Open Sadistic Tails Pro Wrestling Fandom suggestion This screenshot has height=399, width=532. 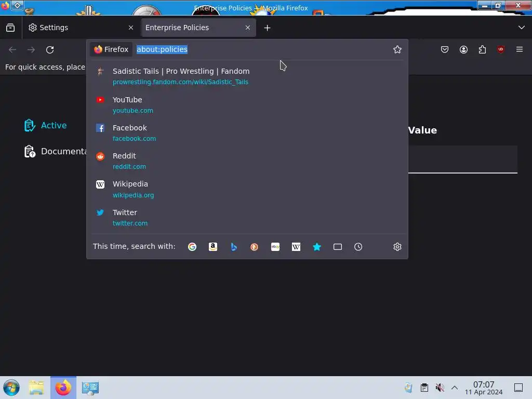click(x=247, y=76)
